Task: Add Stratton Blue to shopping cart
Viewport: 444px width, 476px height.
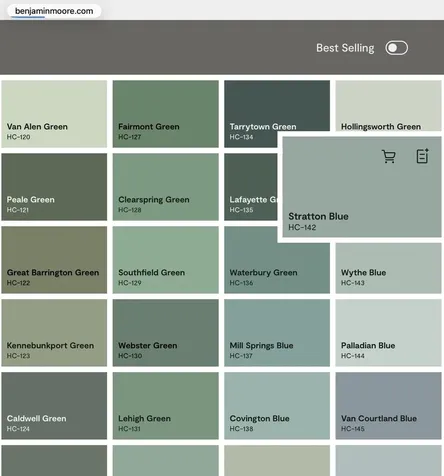Action: [388, 156]
